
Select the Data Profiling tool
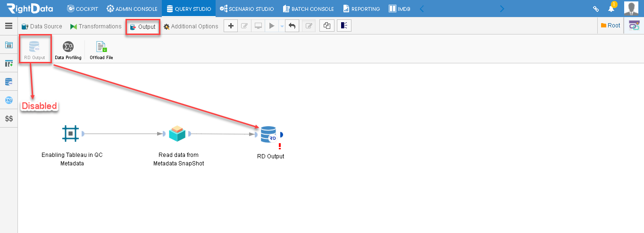coord(68,51)
